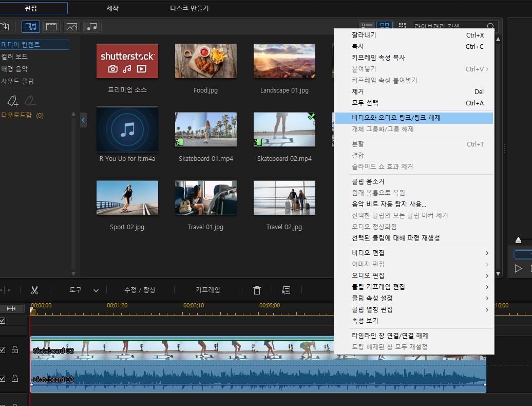532x406 pixels.
Task: Toggle the Skateboard 02 video track checkbox
Action: (x=3, y=350)
